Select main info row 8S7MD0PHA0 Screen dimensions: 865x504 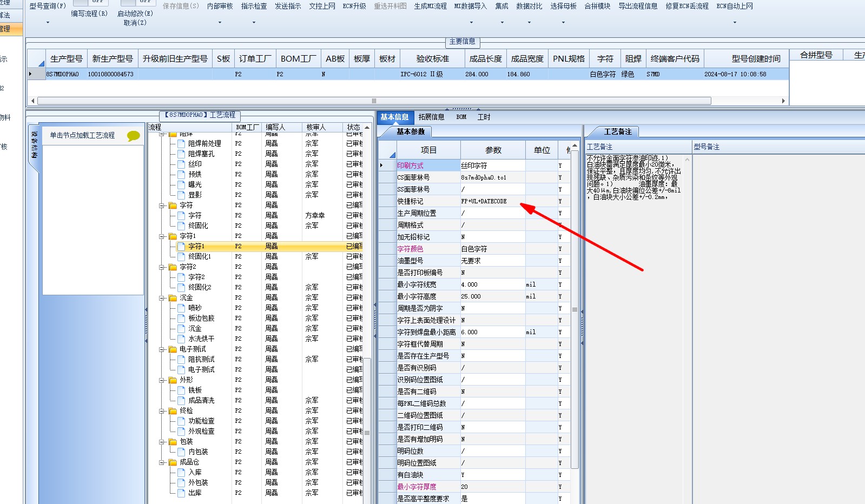(408, 74)
